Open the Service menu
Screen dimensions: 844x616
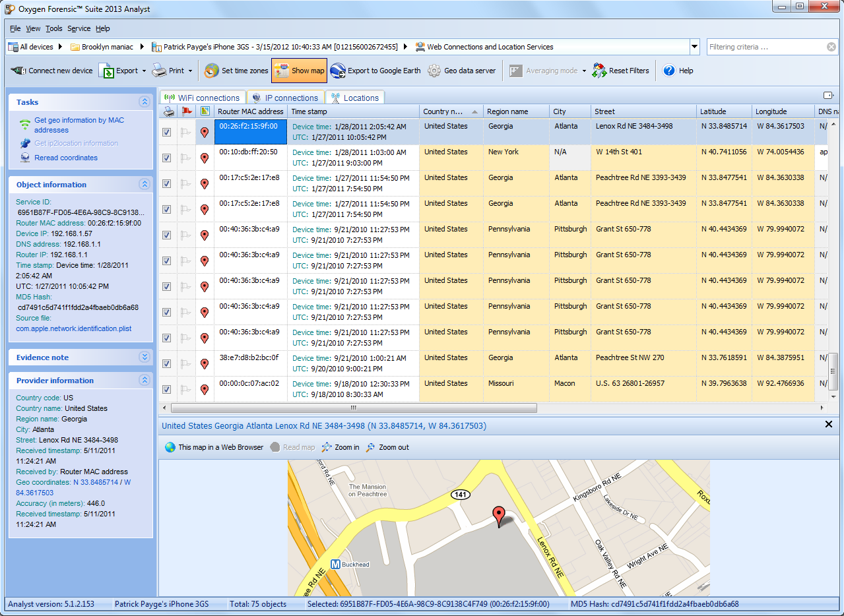(x=79, y=28)
